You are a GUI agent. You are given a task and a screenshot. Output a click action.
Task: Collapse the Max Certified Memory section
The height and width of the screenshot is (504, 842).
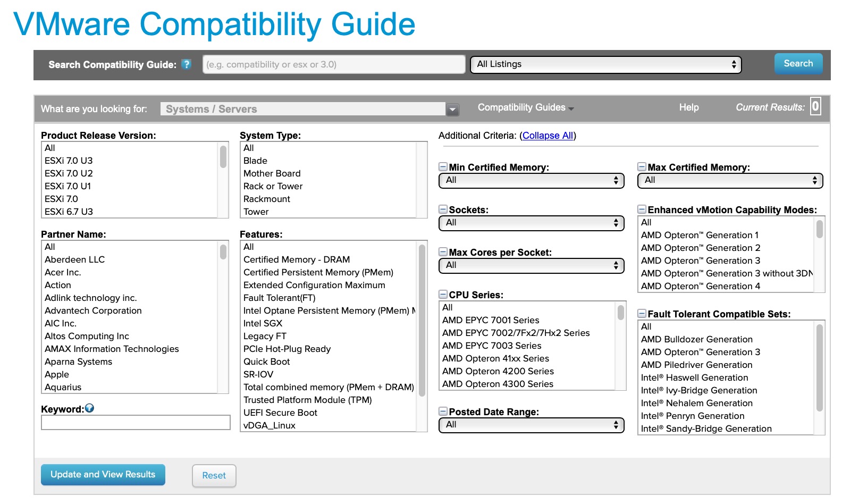tap(642, 166)
